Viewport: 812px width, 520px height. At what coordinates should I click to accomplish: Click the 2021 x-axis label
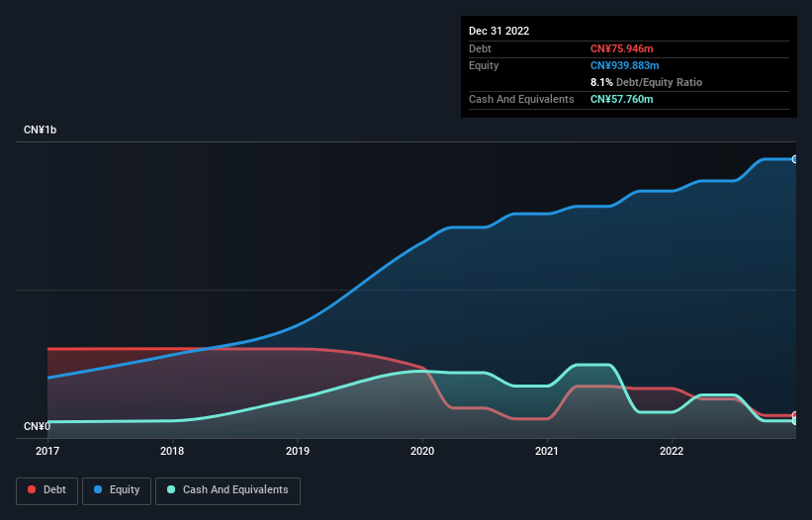click(x=547, y=451)
